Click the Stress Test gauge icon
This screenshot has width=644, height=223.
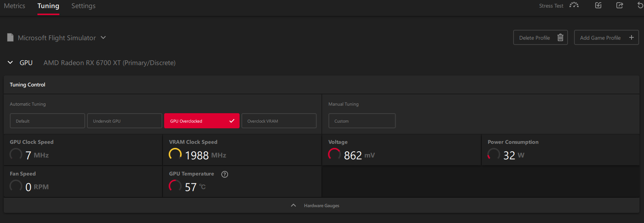pyautogui.click(x=574, y=5)
